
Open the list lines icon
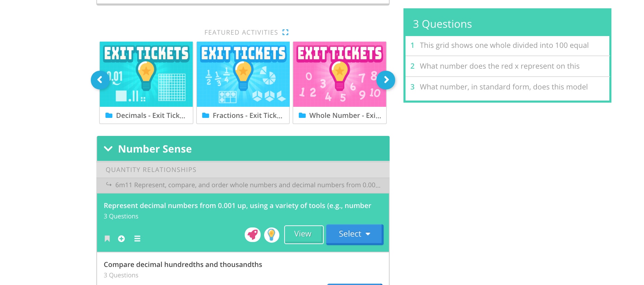point(137,239)
